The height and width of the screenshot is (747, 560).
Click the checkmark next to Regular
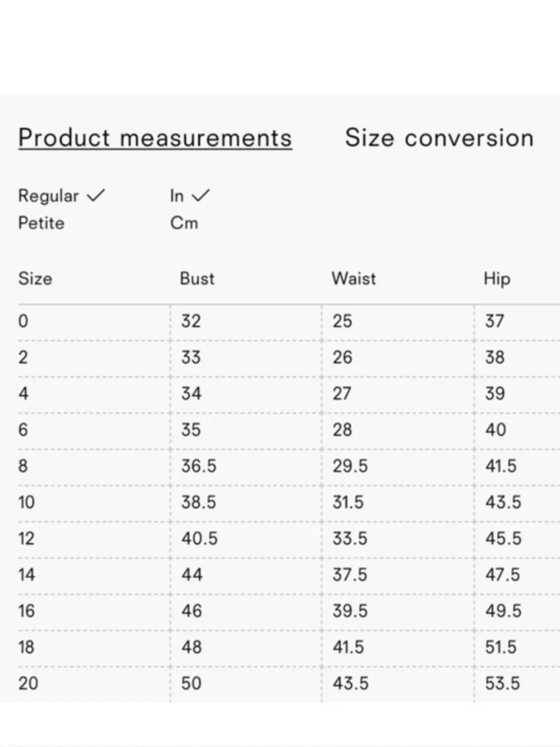pos(96,196)
